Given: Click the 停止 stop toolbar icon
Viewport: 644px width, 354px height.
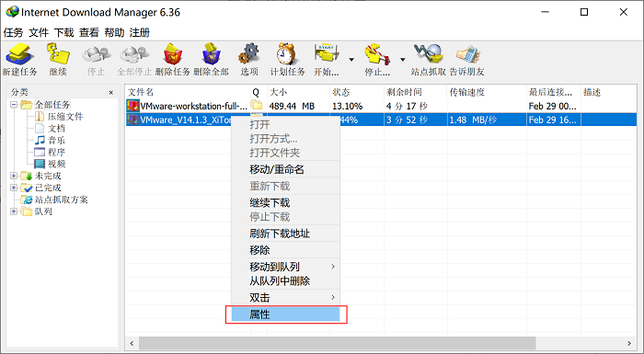Looking at the screenshot, I should (x=96, y=59).
